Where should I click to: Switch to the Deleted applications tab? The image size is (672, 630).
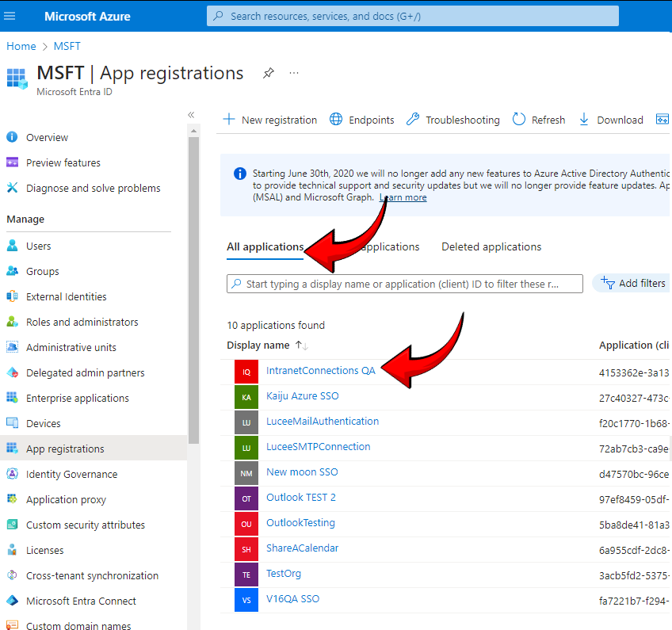pyautogui.click(x=491, y=247)
